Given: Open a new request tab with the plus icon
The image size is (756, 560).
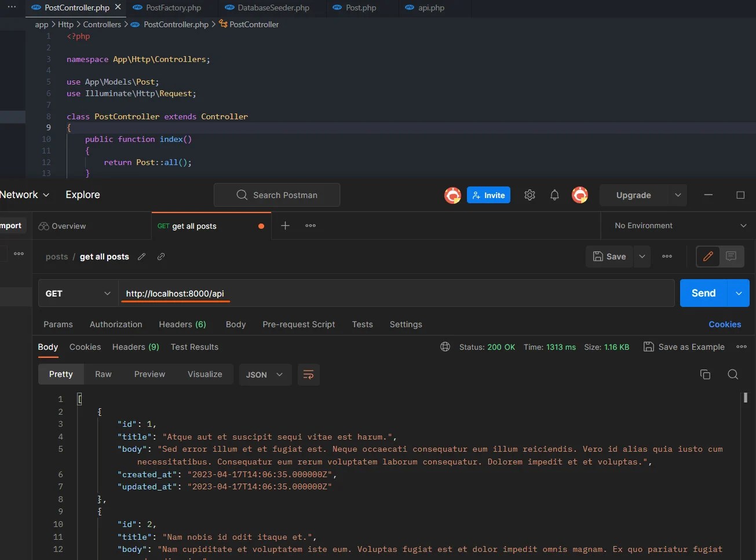Looking at the screenshot, I should [285, 225].
